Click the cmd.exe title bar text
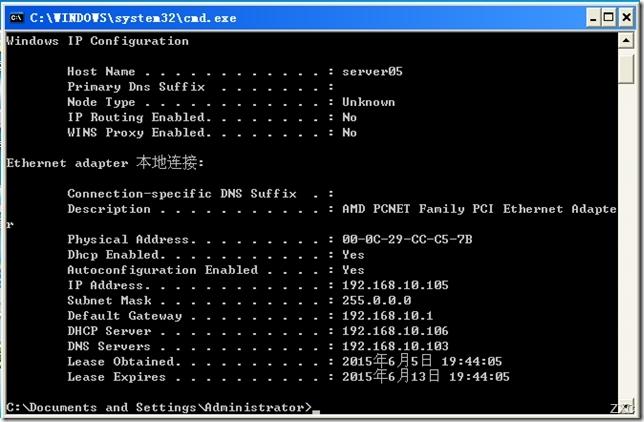This screenshot has width=644, height=422. point(133,18)
